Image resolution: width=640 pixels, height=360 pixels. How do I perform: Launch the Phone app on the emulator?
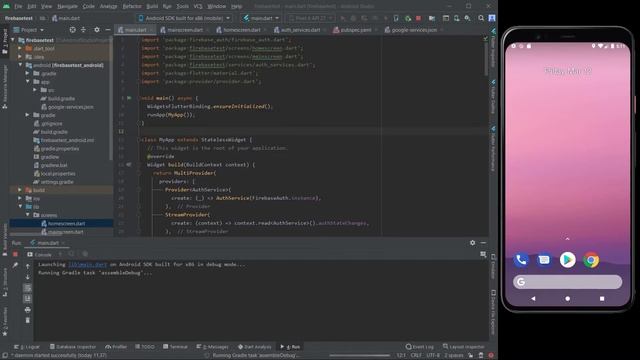click(521, 260)
